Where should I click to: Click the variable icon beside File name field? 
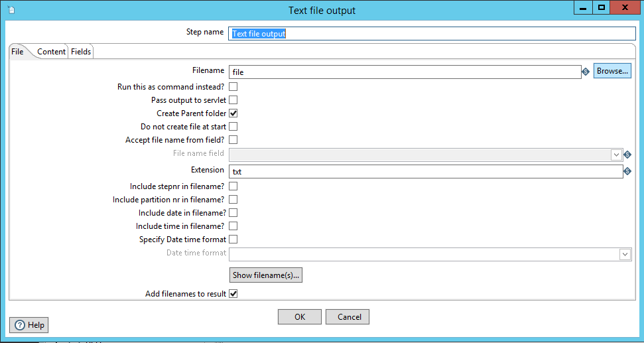click(627, 155)
